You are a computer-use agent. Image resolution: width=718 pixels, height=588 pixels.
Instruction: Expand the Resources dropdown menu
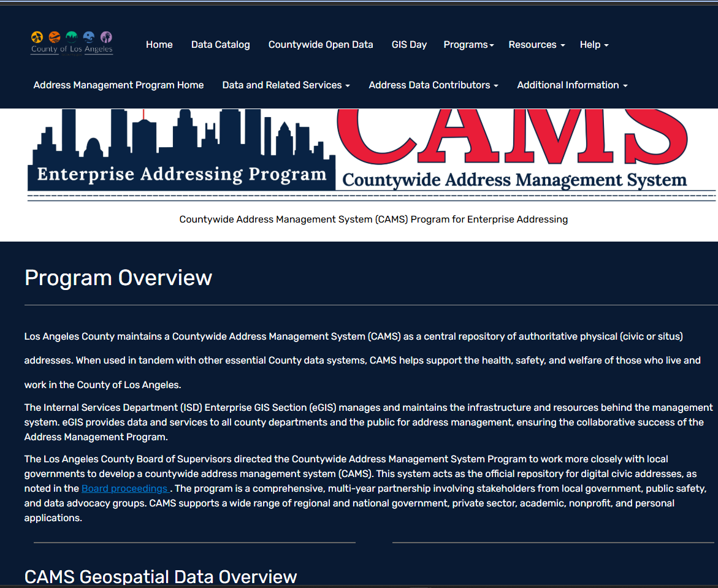(x=536, y=45)
